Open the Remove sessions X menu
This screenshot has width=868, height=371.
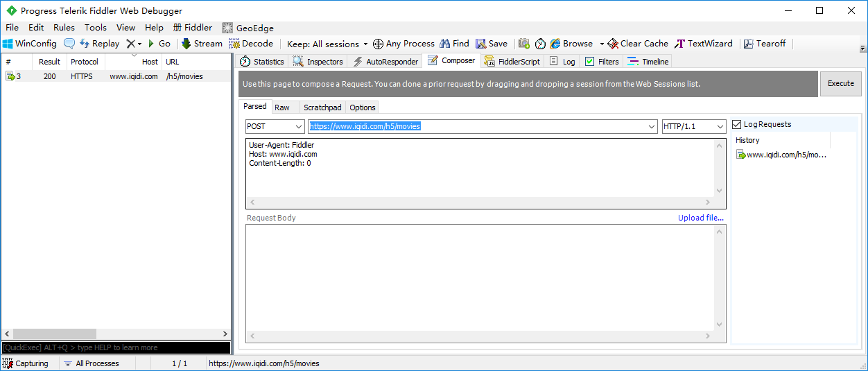[134, 44]
